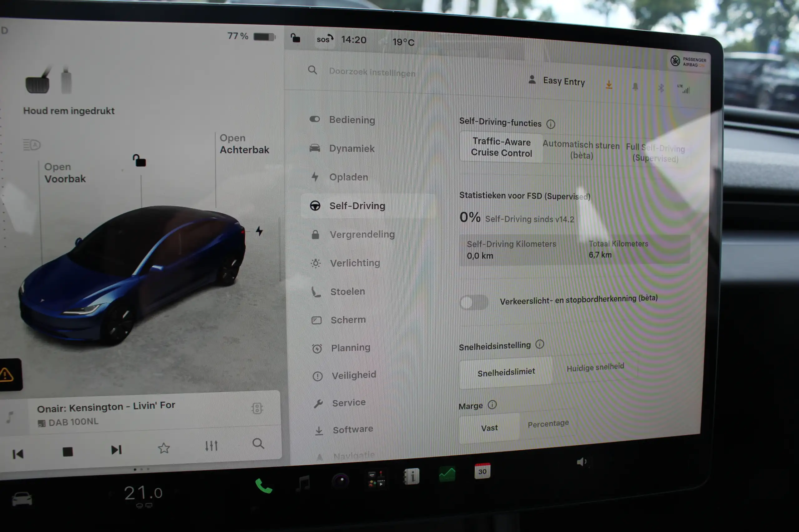Image resolution: width=799 pixels, height=532 pixels.
Task: Select Traffic-Aware Cruise Control option
Action: tap(501, 147)
